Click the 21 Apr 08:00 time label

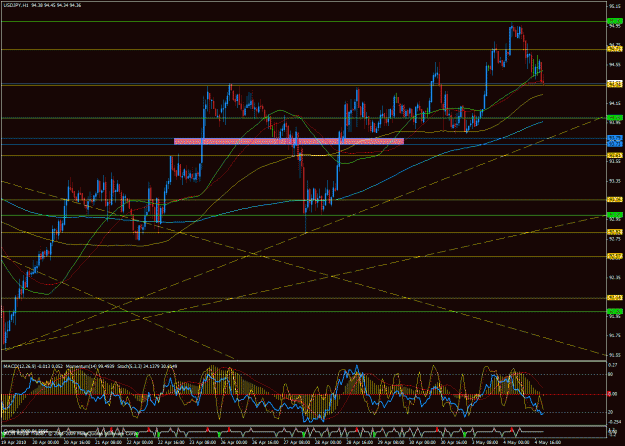pos(108,442)
